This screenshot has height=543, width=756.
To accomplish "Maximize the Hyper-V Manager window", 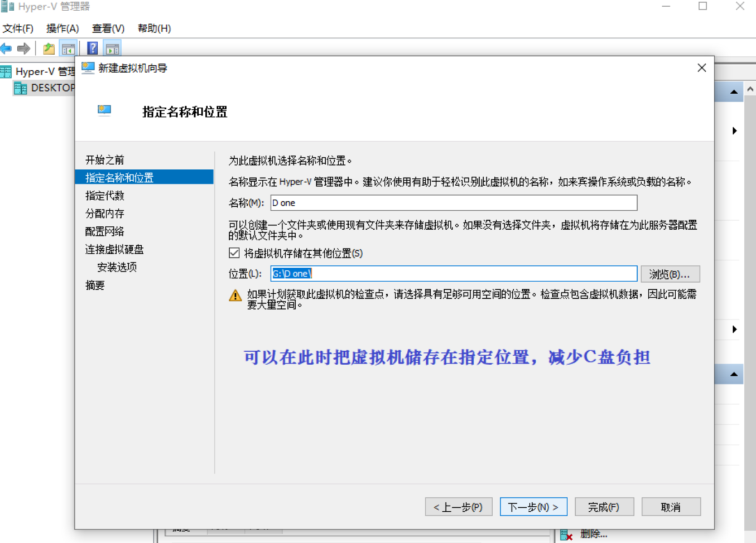I will pos(703,6).
